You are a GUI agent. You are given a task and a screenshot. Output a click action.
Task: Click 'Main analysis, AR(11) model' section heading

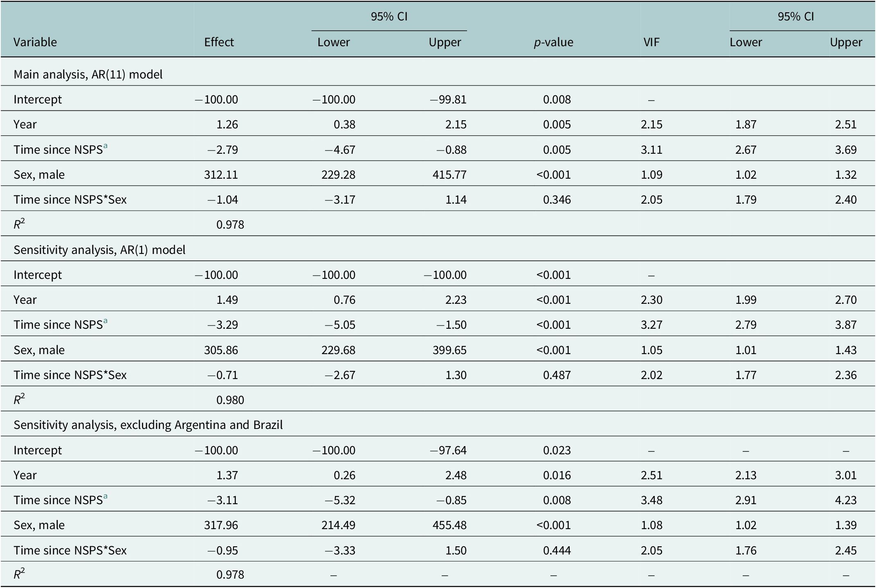88,74
